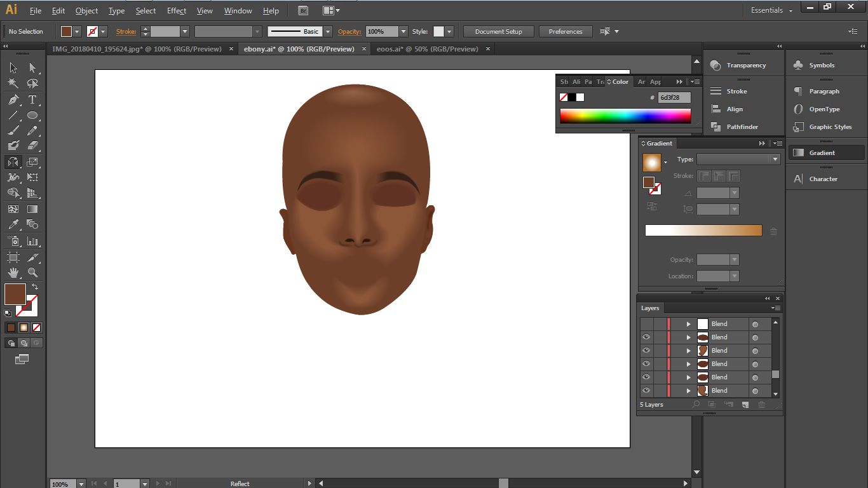
Task: Choose the Shape Builder tool
Action: coord(13,193)
